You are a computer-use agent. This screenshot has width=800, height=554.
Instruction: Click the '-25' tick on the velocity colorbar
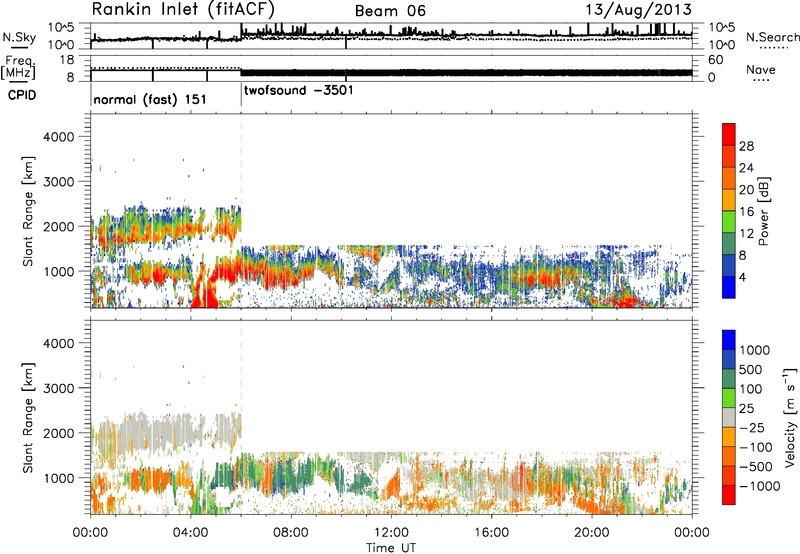coord(750,427)
